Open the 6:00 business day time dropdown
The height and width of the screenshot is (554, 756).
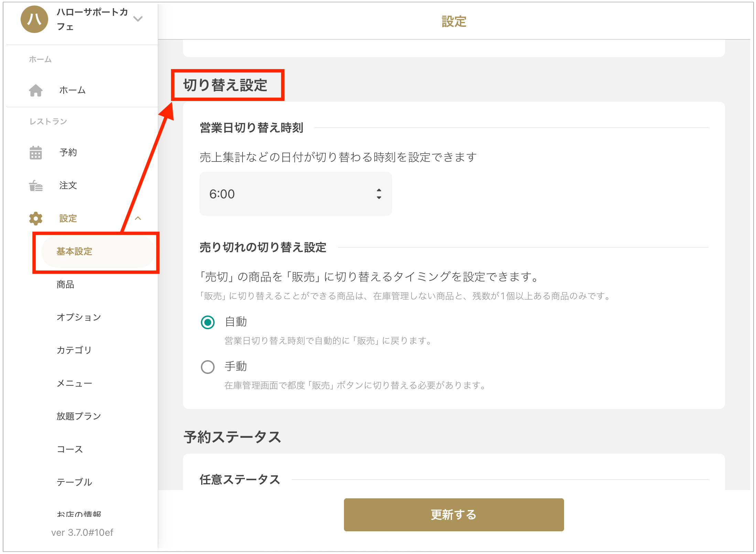coord(295,194)
